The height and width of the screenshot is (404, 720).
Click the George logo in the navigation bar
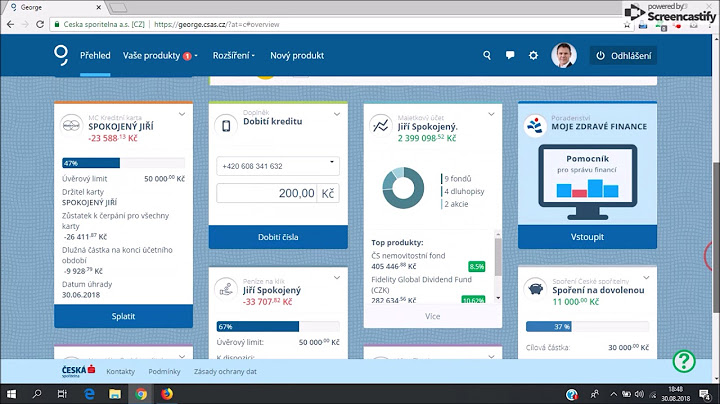point(61,55)
